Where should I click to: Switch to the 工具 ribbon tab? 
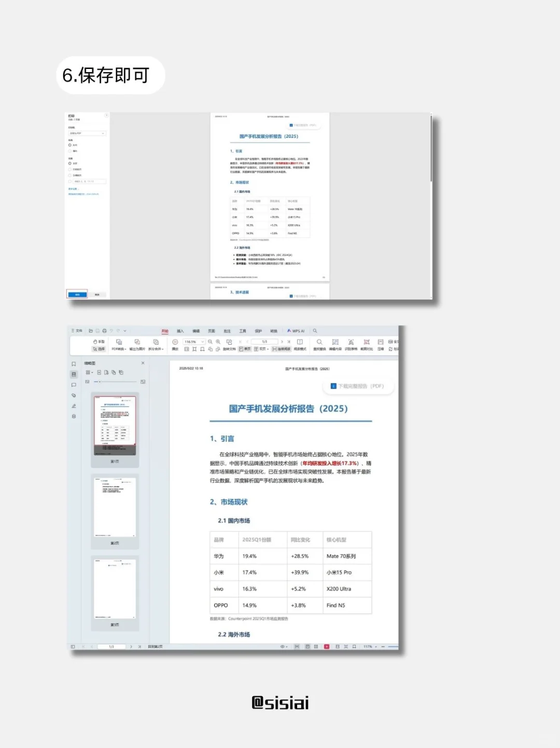coord(243,331)
